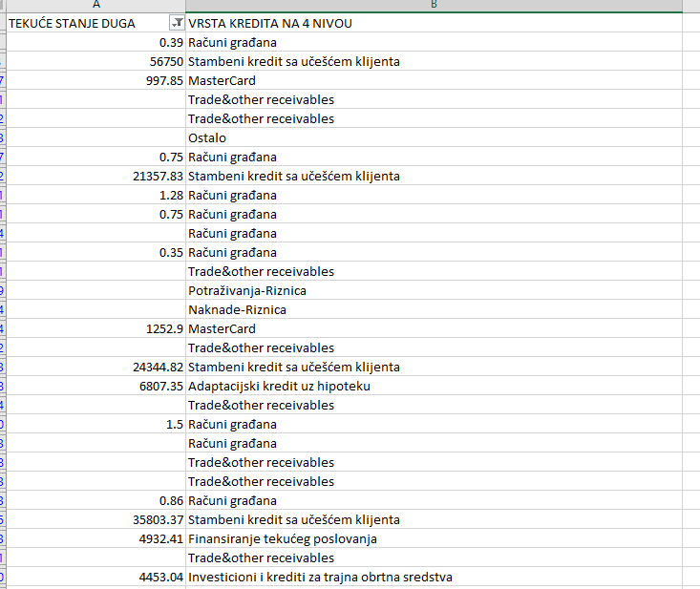Click the Potraživanja-Riznica cell
Image resolution: width=700 pixels, height=589 pixels.
pos(434,290)
